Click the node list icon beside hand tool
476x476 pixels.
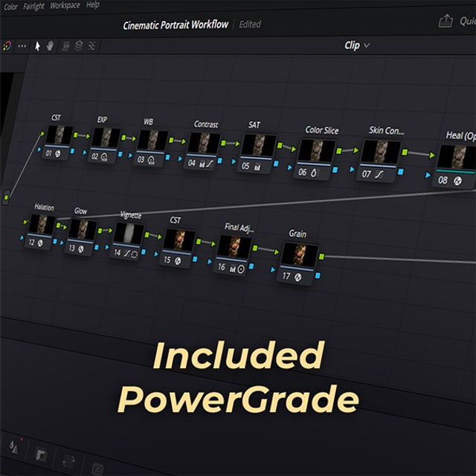pyautogui.click(x=65, y=46)
